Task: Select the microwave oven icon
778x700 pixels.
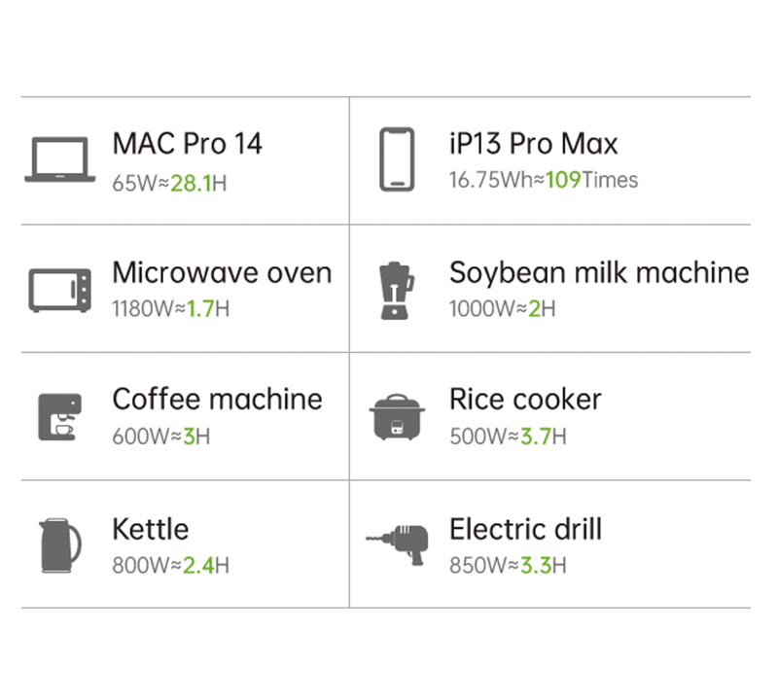Action: 60,290
